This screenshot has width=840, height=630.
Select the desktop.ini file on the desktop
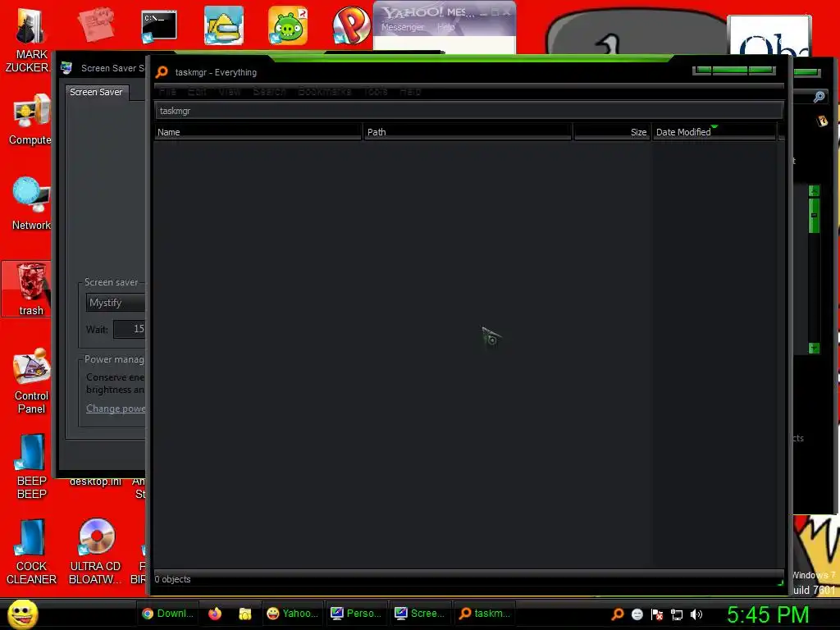(x=95, y=482)
